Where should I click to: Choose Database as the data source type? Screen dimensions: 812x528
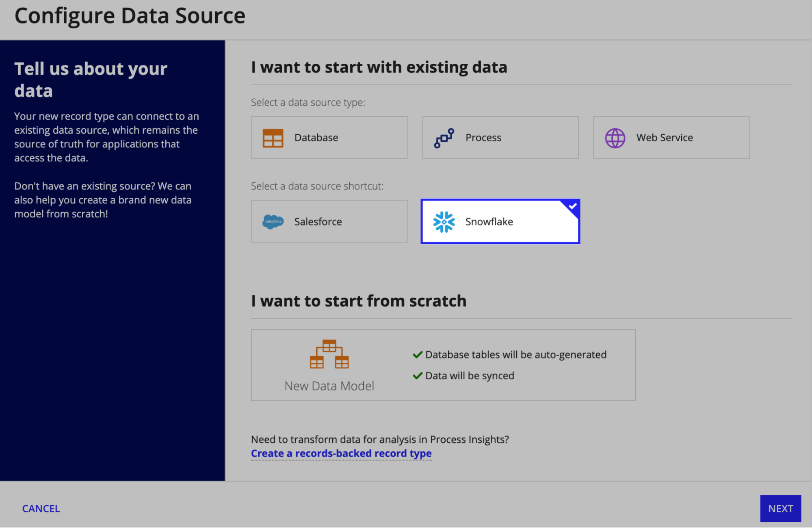coord(329,138)
